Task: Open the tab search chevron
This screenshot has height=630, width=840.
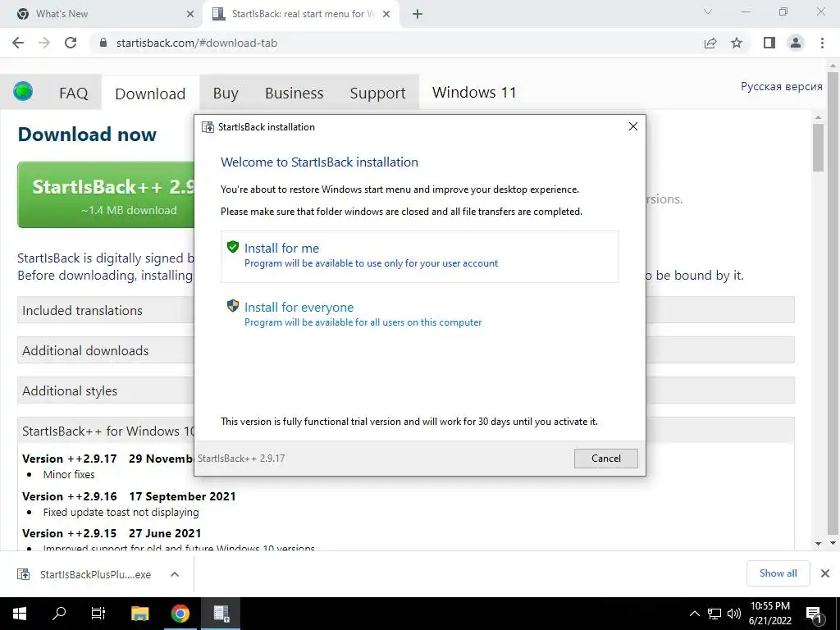Action: [x=708, y=11]
